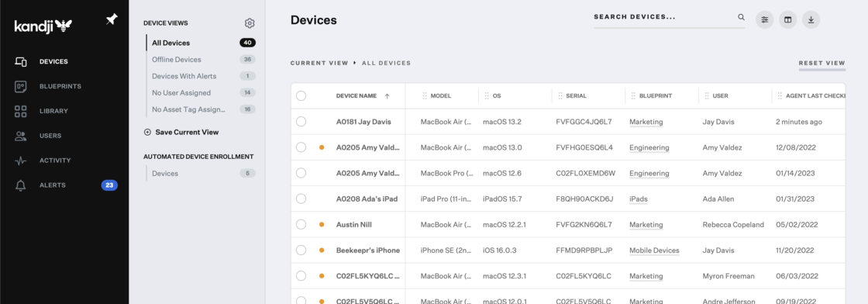Click the Myron Freeman user cell

tap(728, 276)
